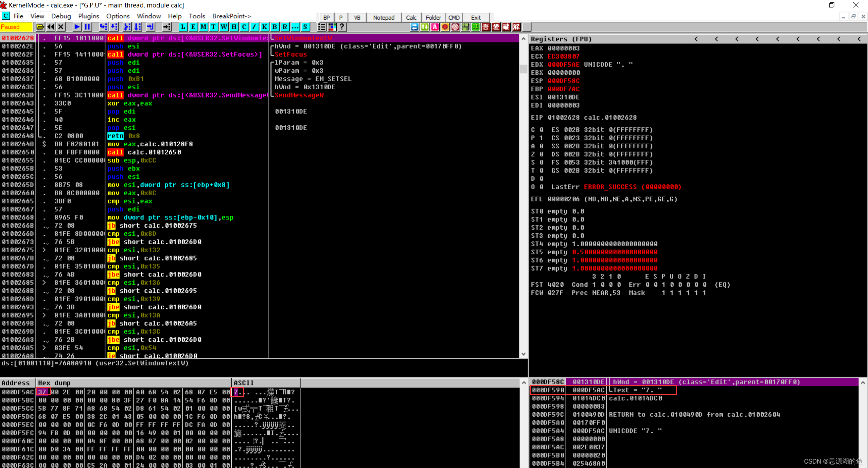Screen dimensions: 868x468
Task: Click the BP command bar button
Action: pyautogui.click(x=326, y=17)
